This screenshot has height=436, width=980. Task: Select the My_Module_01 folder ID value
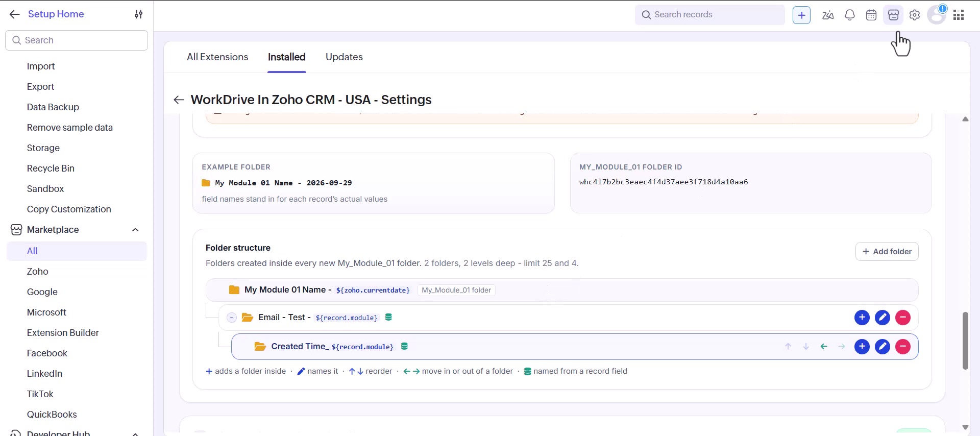(x=664, y=182)
